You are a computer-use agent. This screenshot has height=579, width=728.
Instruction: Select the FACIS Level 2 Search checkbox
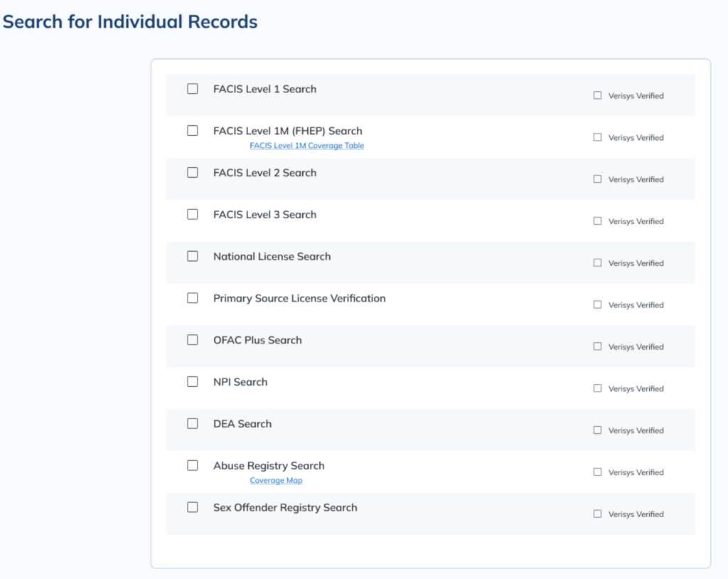click(x=193, y=173)
